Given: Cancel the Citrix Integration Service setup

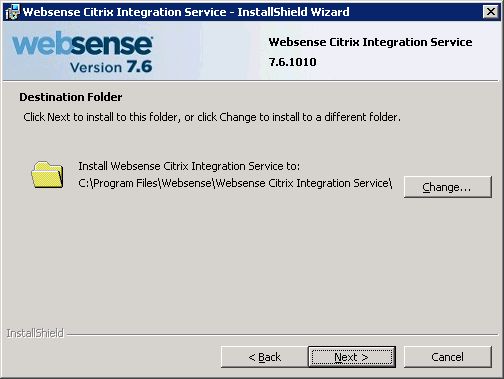Looking at the screenshot, I should (x=447, y=357).
